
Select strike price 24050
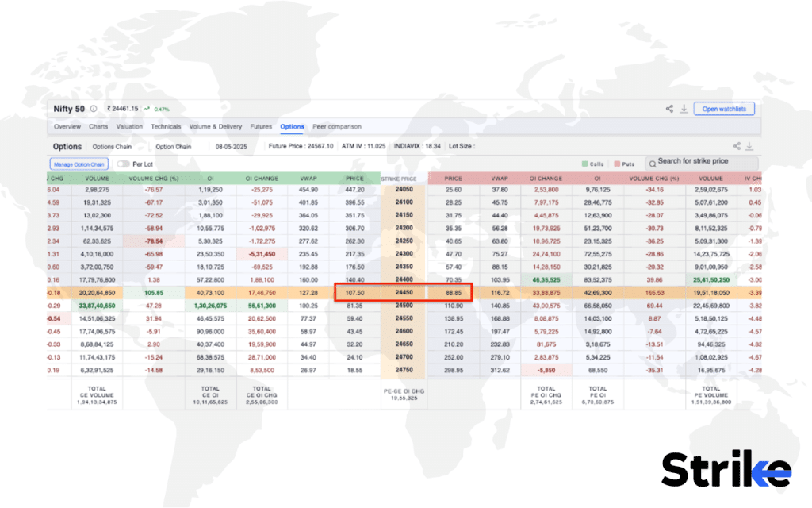(x=404, y=189)
